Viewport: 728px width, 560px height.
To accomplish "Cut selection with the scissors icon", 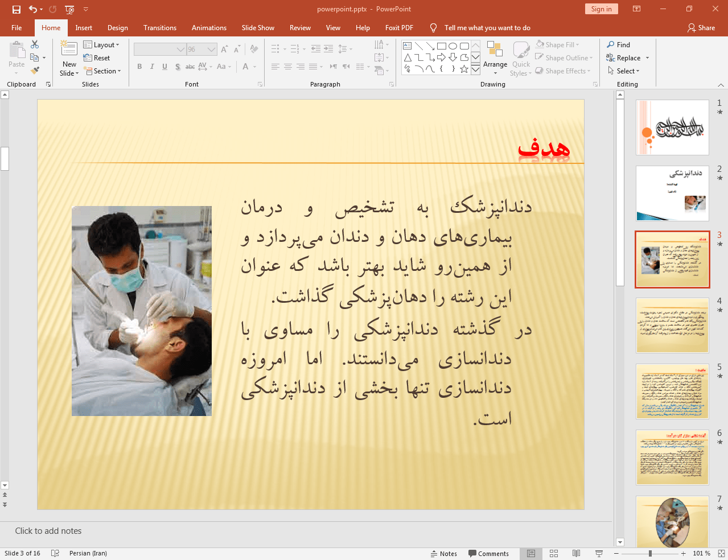I will click(35, 44).
